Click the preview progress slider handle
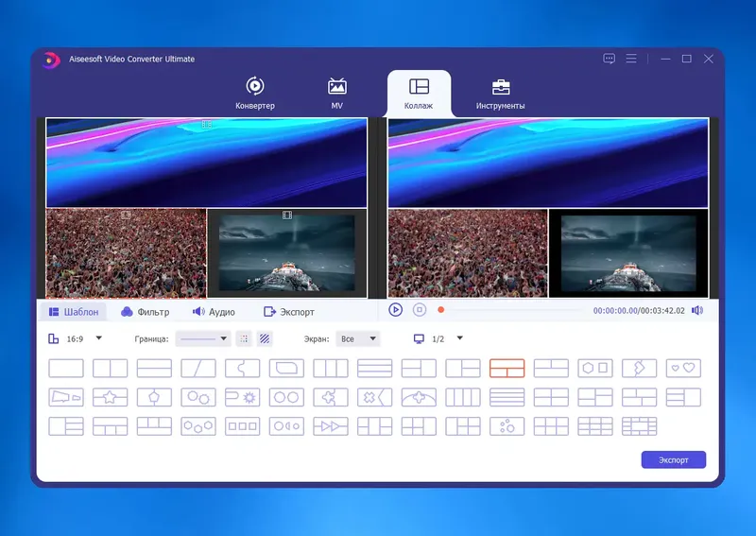Screen dimensions: 756x536 [x=440, y=310]
